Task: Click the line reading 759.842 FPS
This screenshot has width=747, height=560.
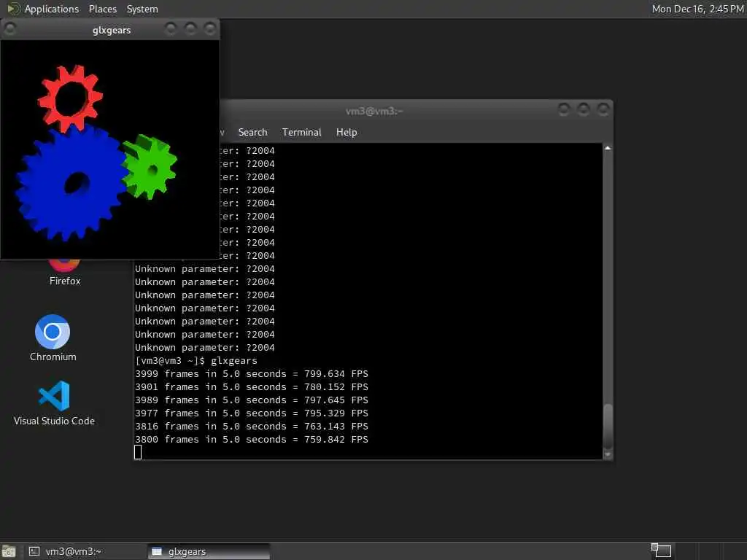Action: (x=252, y=439)
